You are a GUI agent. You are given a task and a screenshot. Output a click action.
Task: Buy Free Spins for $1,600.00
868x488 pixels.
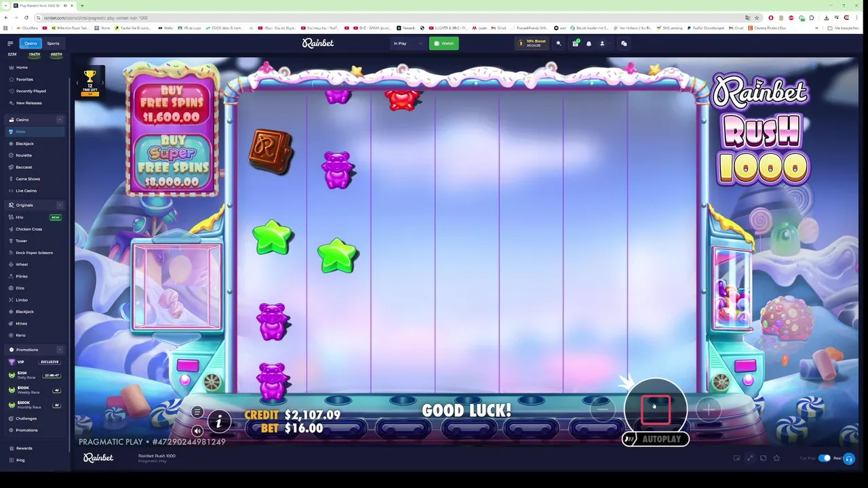tap(172, 104)
